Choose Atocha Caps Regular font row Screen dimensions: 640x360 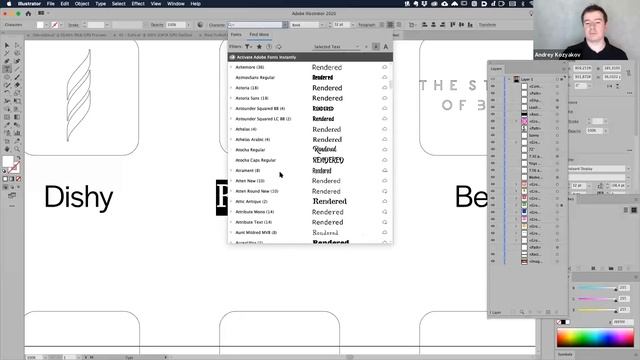tap(309, 160)
